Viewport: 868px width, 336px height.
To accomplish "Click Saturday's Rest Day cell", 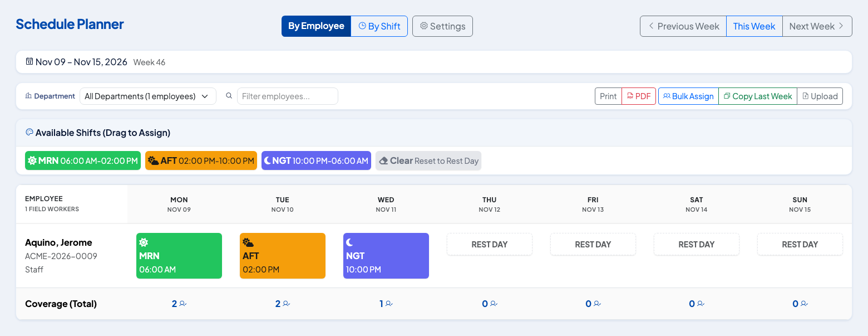I will pyautogui.click(x=697, y=244).
